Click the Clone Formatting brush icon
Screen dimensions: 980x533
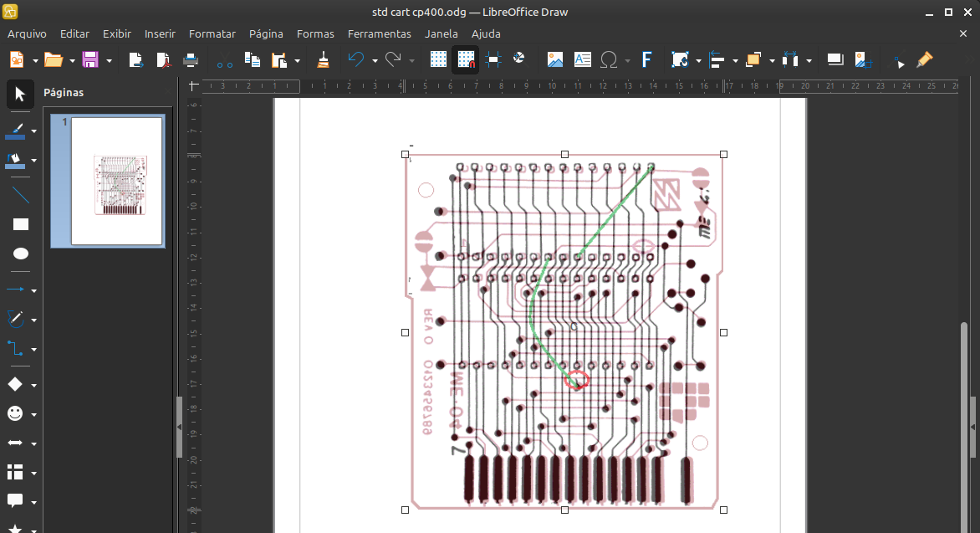pos(323,59)
